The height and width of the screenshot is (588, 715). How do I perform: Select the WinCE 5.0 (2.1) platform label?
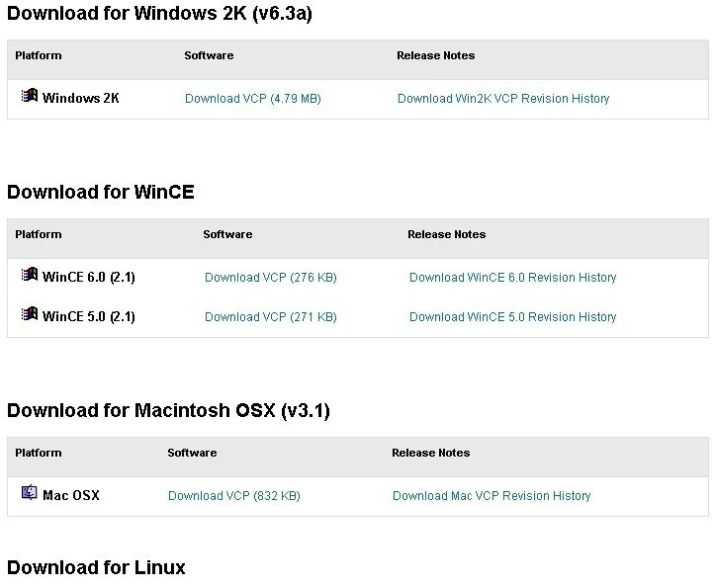tap(89, 317)
